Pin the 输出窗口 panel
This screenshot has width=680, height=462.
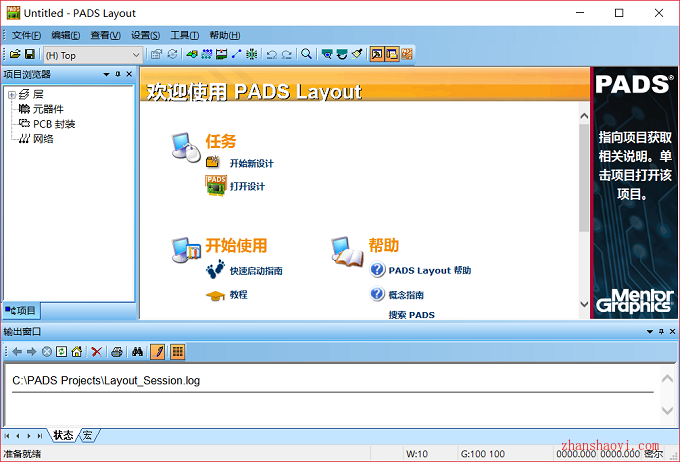(x=661, y=332)
